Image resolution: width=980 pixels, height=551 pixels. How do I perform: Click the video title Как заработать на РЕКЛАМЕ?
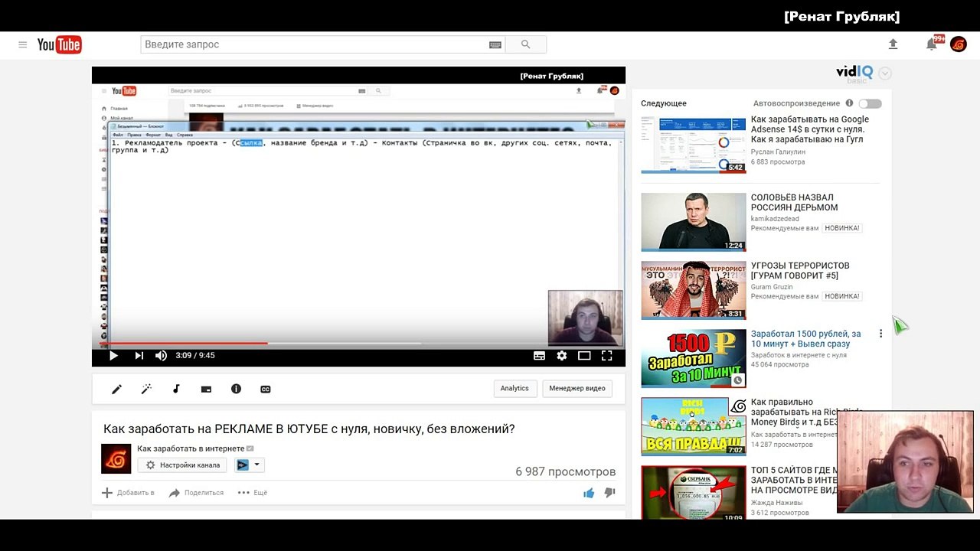(x=309, y=429)
